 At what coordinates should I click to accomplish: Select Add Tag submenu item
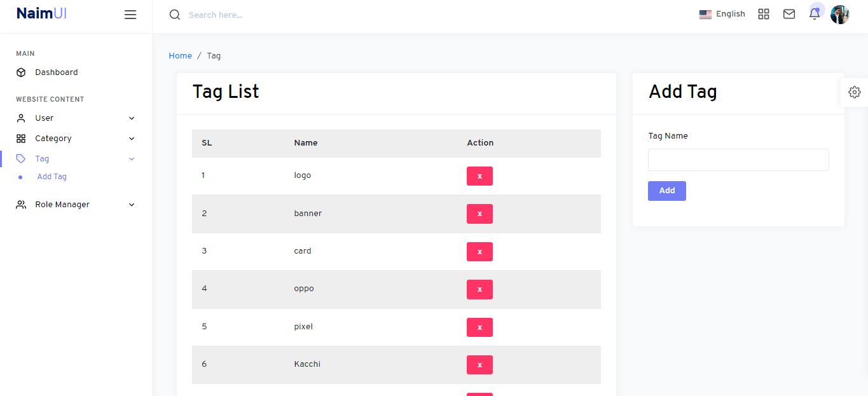pos(52,177)
